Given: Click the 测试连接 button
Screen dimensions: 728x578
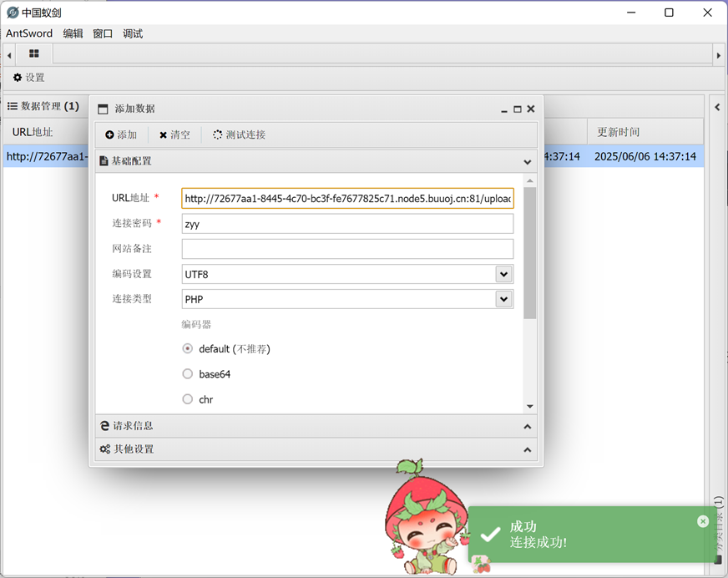Looking at the screenshot, I should (x=239, y=134).
